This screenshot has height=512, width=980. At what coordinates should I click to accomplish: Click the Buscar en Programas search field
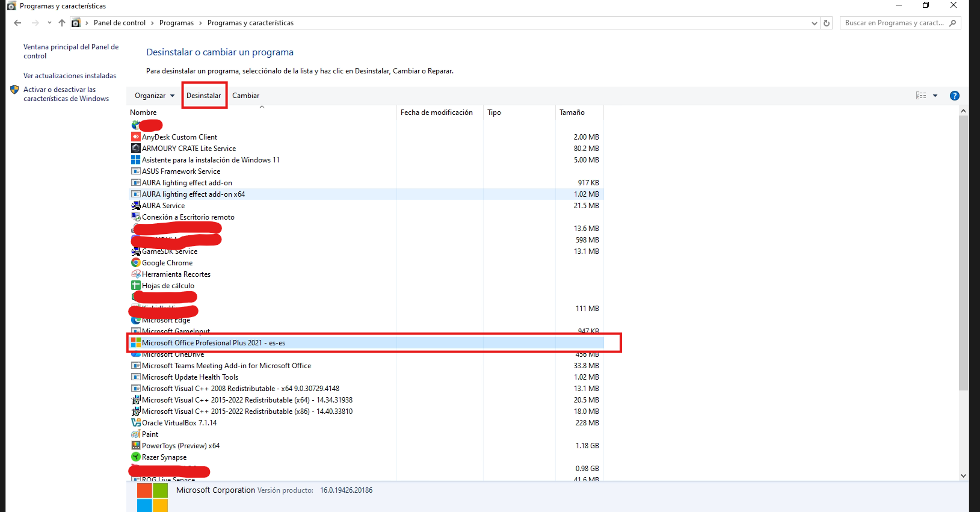tap(893, 23)
